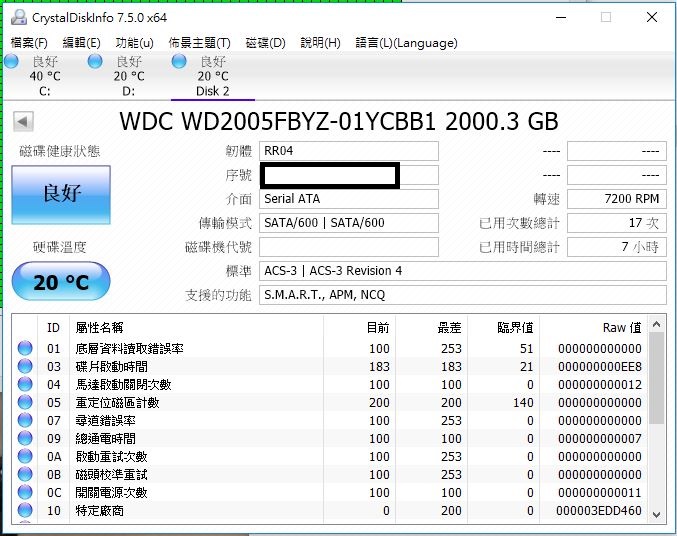Click the blue status orb for attribute 07
The height and width of the screenshot is (536, 677).
25,420
